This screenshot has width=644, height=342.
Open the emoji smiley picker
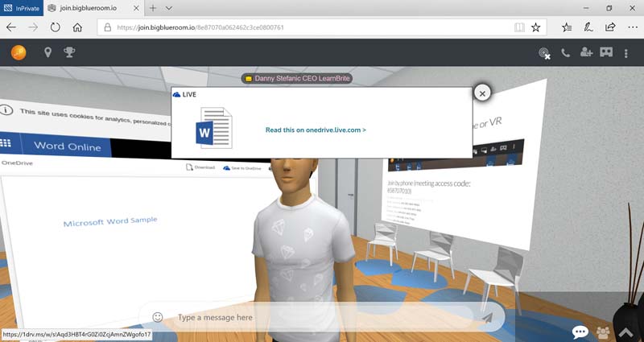pos(158,317)
